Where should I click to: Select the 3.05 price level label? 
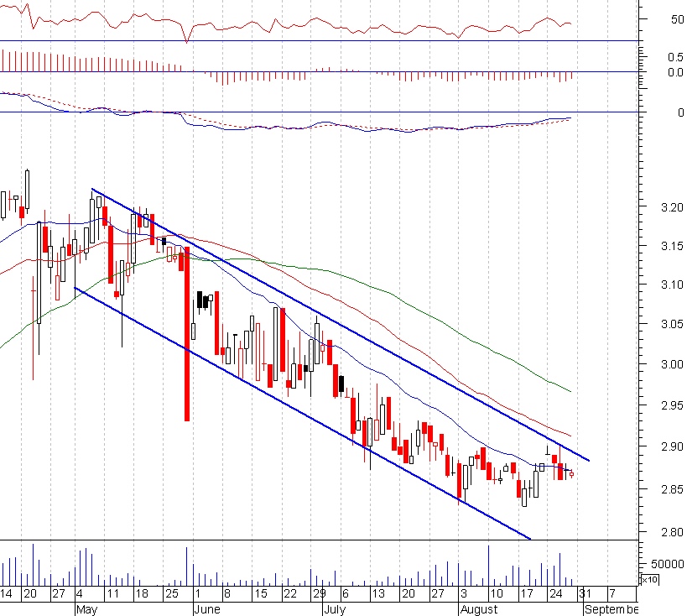click(672, 325)
